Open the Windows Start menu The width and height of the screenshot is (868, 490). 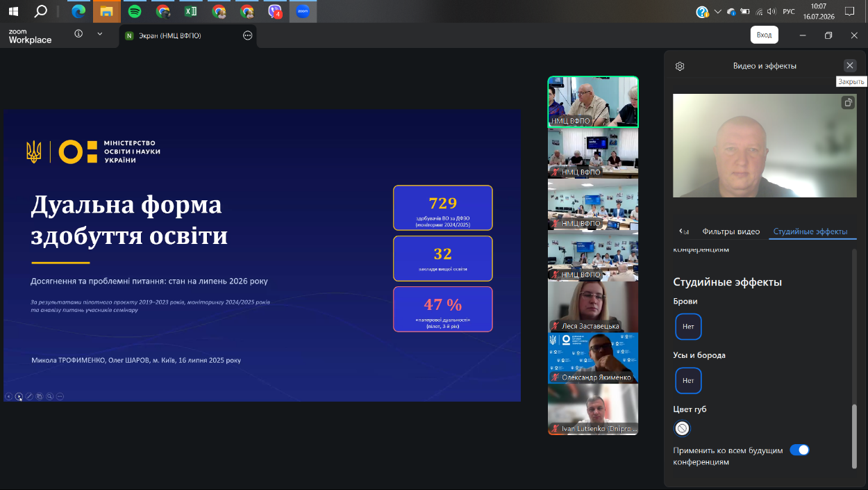coord(13,11)
